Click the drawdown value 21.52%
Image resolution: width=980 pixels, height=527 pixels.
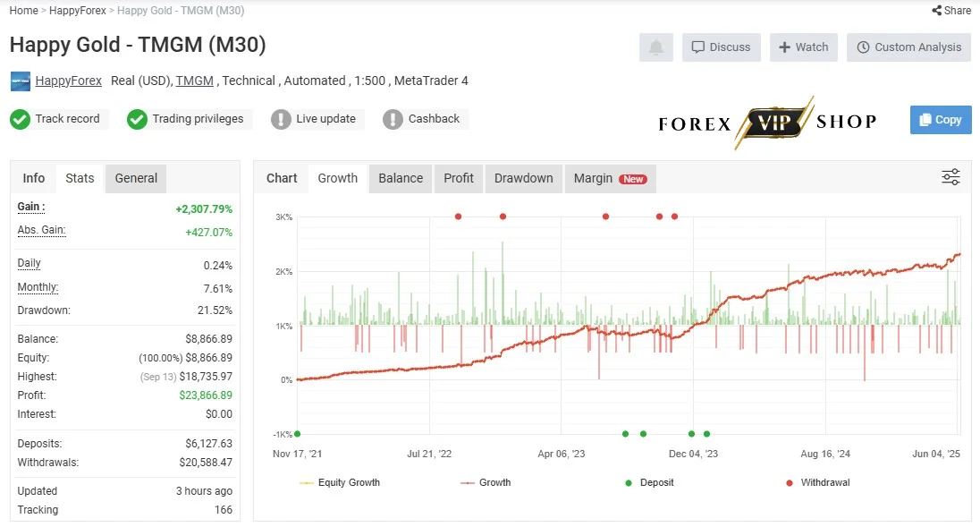point(215,310)
